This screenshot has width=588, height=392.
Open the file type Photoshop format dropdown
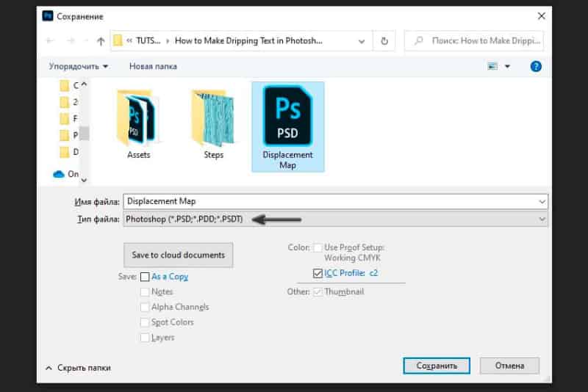tap(335, 219)
